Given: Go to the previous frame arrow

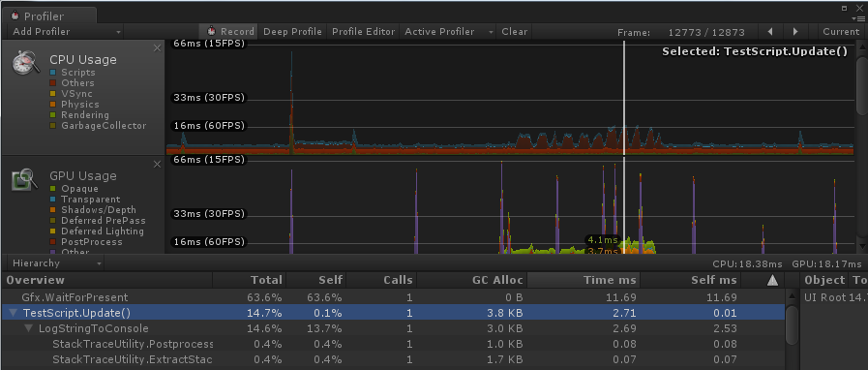Looking at the screenshot, I should (x=770, y=32).
